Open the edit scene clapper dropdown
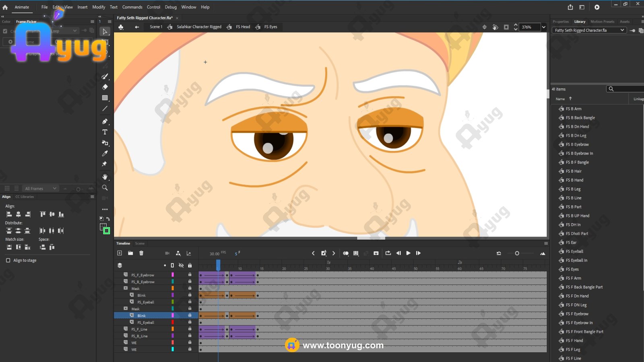This screenshot has height=362, width=644. [x=121, y=27]
